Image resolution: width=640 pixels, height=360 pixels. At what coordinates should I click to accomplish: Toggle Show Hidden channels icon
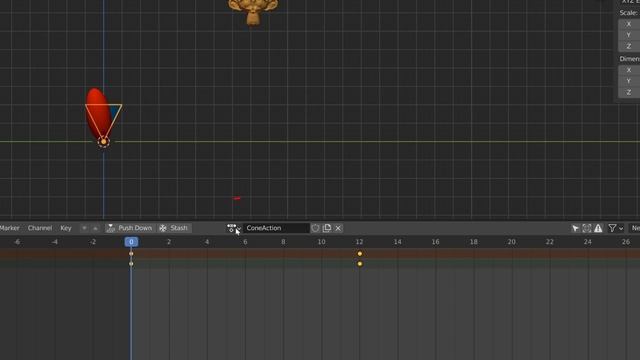click(587, 228)
